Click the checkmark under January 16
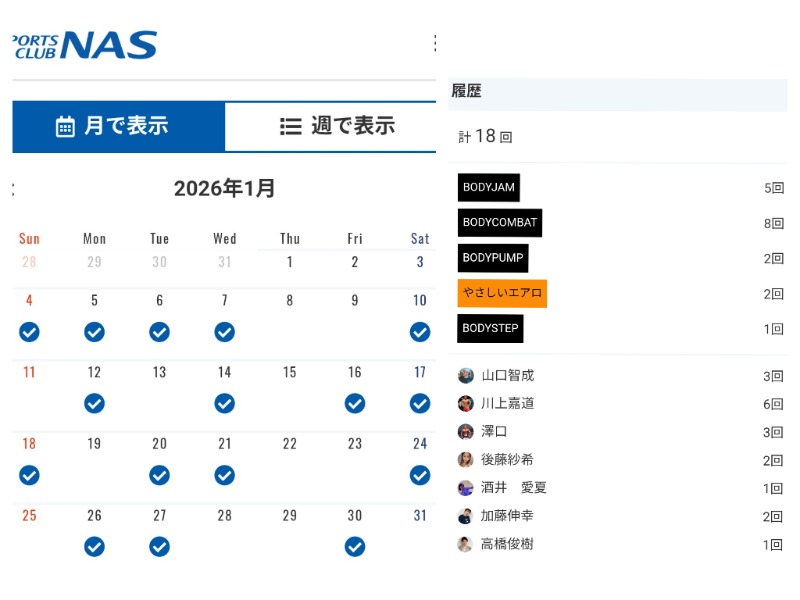Viewport: 800px width, 600px height. (355, 403)
